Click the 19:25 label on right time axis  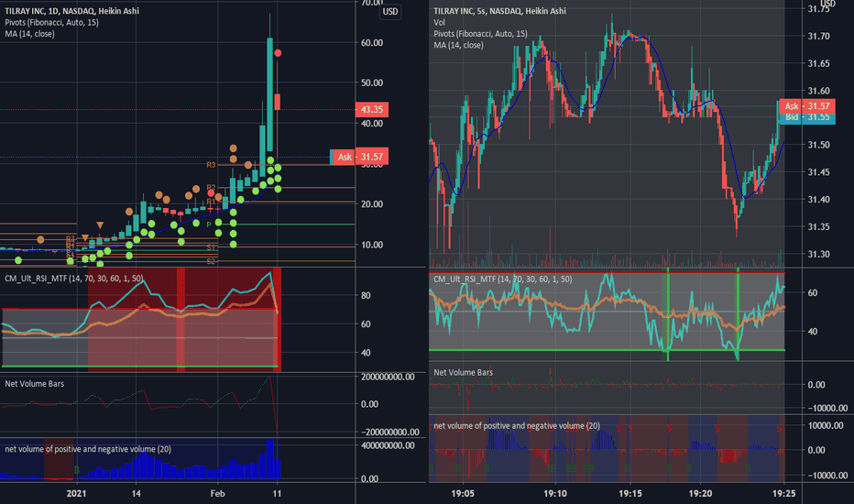tap(783, 494)
